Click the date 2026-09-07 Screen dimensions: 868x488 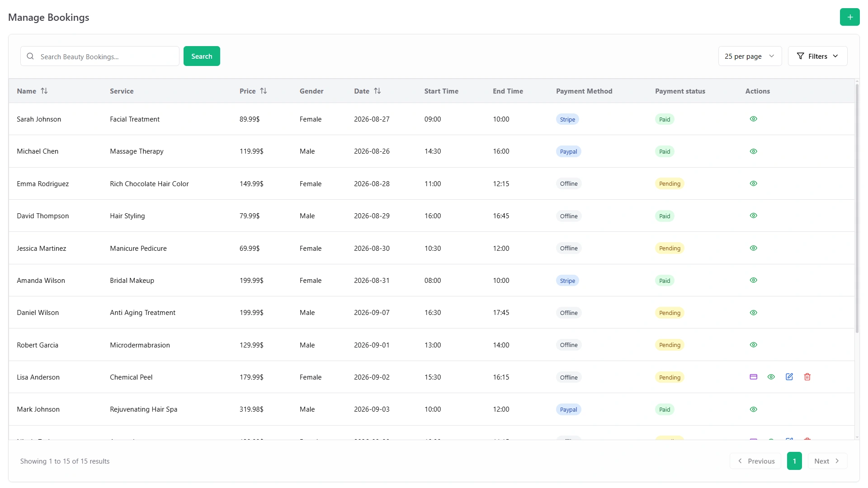(x=372, y=313)
